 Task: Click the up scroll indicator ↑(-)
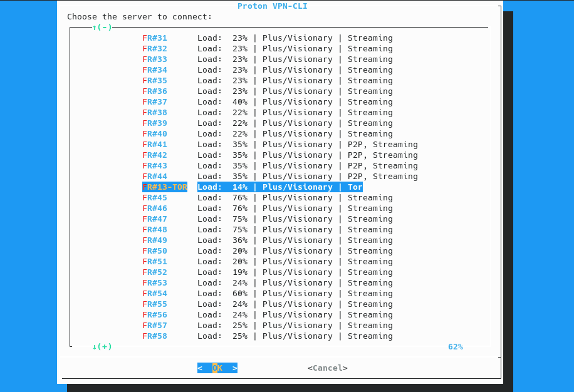[102, 28]
